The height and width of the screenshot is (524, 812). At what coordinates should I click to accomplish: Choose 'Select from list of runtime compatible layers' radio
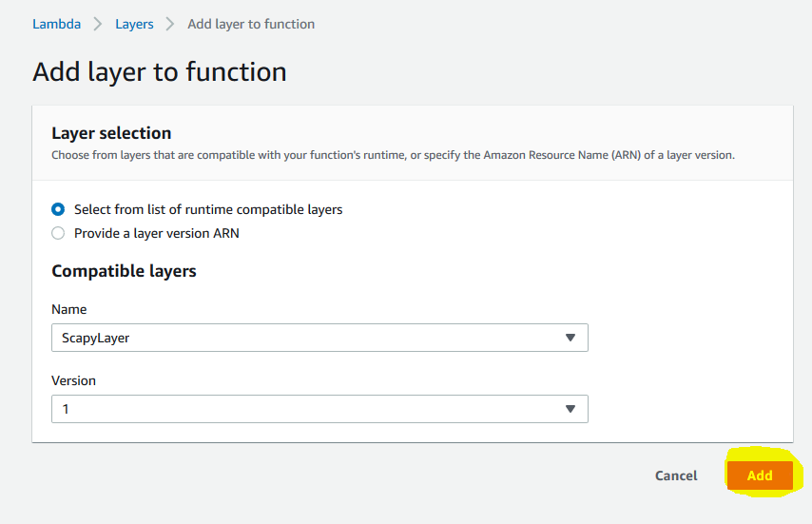click(58, 209)
